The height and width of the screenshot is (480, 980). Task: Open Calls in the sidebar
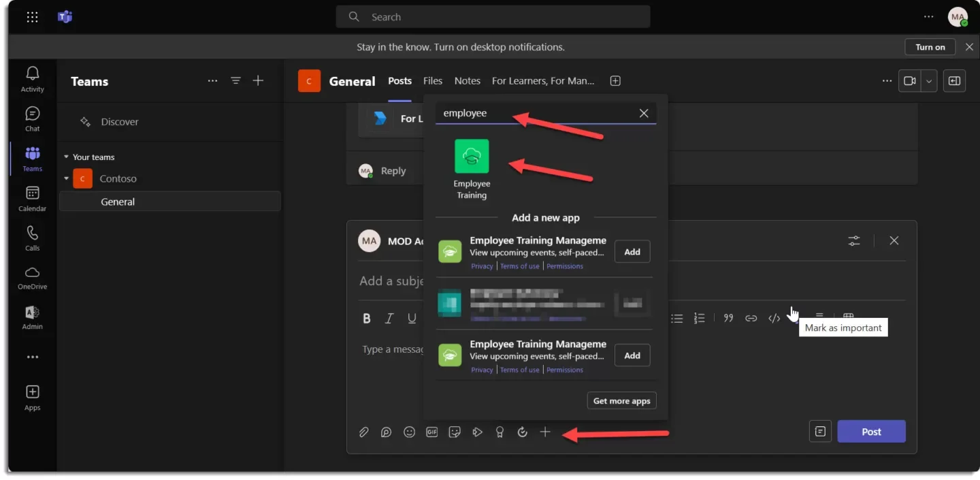(32, 239)
